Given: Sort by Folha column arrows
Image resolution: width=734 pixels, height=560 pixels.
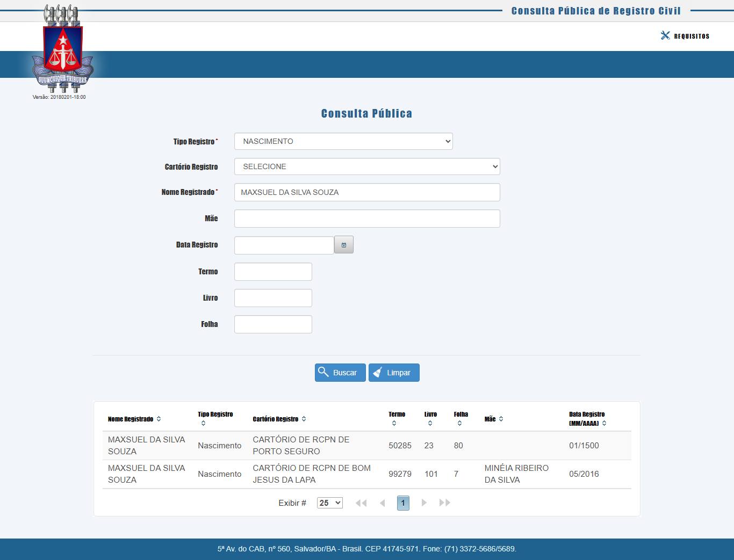Looking at the screenshot, I should coord(459,424).
